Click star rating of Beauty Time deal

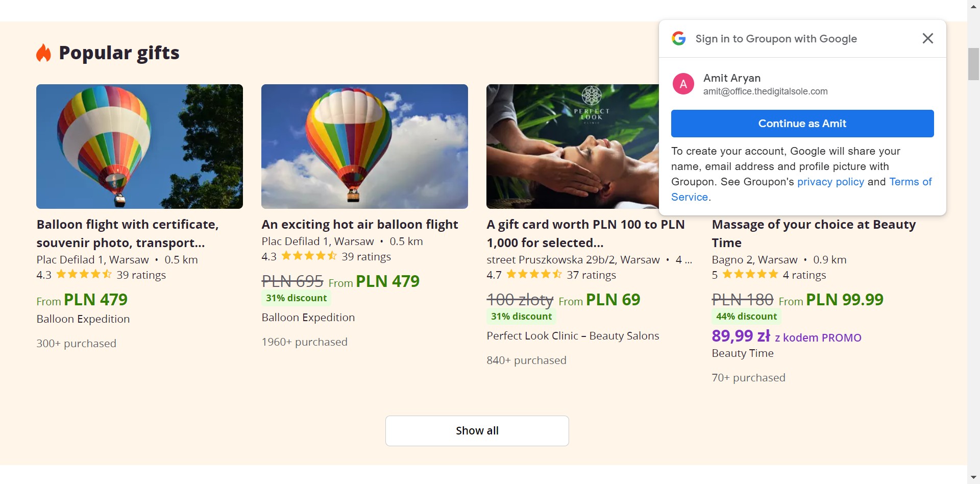pos(750,275)
